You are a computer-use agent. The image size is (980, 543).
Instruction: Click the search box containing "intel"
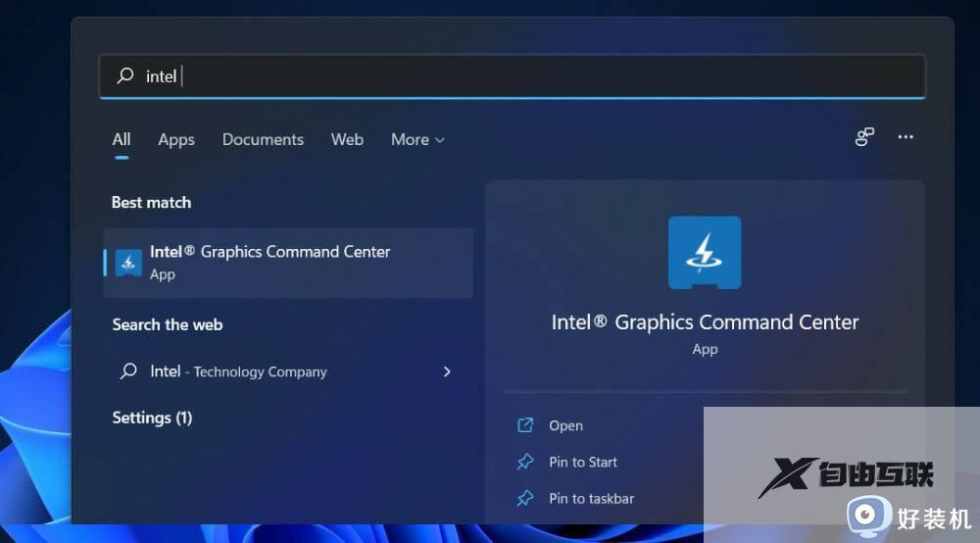tap(512, 76)
